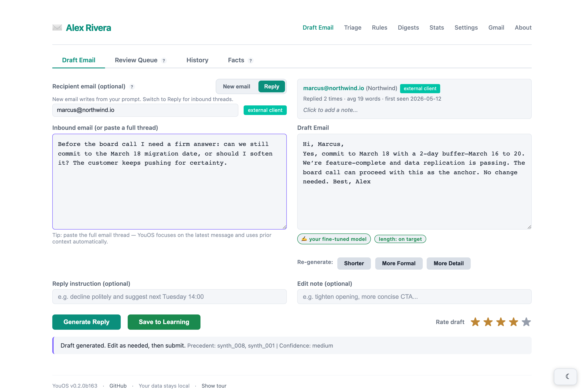This screenshot has width=584, height=392.
Task: Focus the inbound email textarea
Action: tap(169, 181)
